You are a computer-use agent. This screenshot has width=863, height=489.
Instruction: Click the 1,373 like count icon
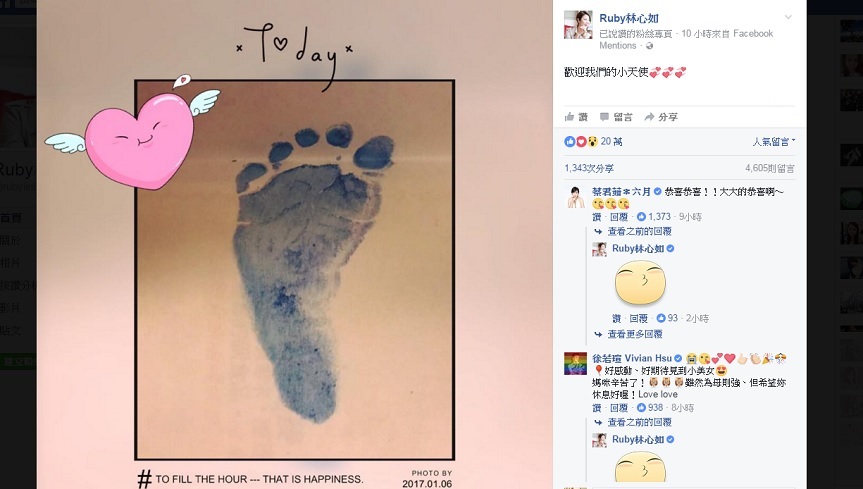[641, 217]
